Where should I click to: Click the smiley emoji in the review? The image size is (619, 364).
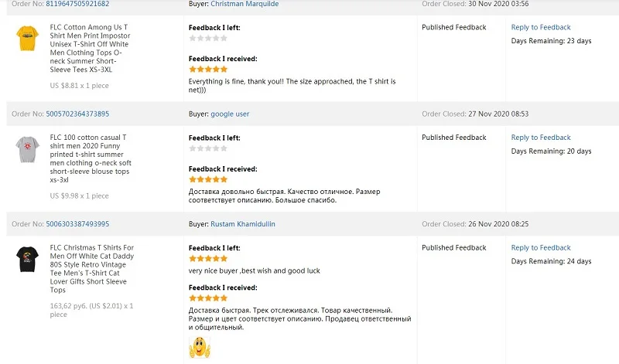(x=199, y=345)
